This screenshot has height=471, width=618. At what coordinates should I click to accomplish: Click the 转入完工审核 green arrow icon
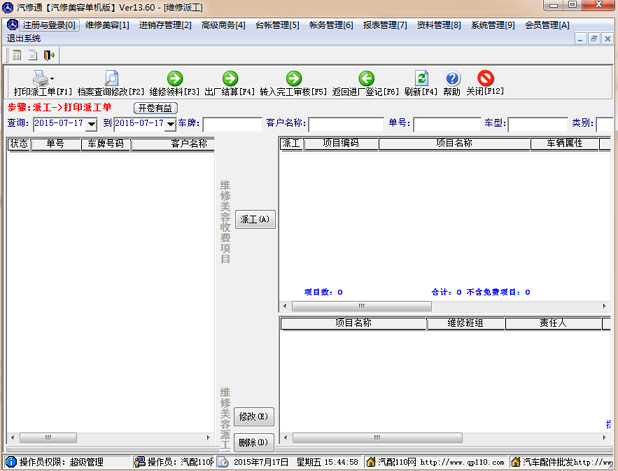294,78
